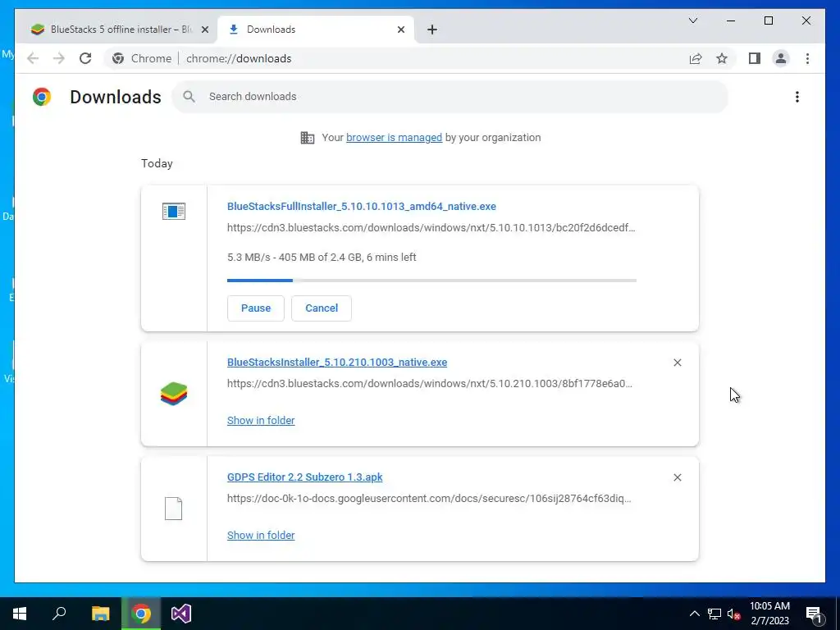
Task: Open the Chrome profile avatar
Action: (x=781, y=58)
